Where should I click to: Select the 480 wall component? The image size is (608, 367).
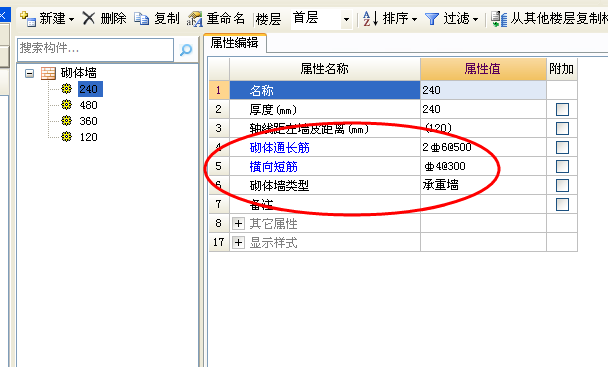[x=88, y=105]
